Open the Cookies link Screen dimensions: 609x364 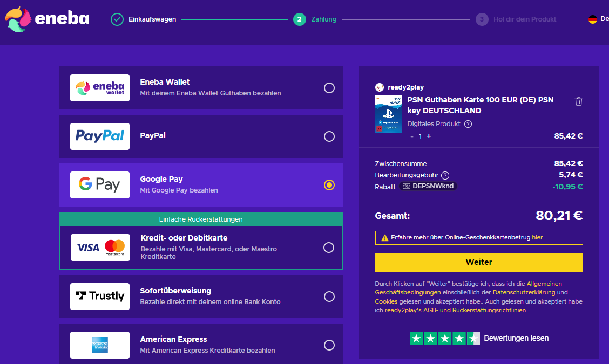(x=386, y=301)
